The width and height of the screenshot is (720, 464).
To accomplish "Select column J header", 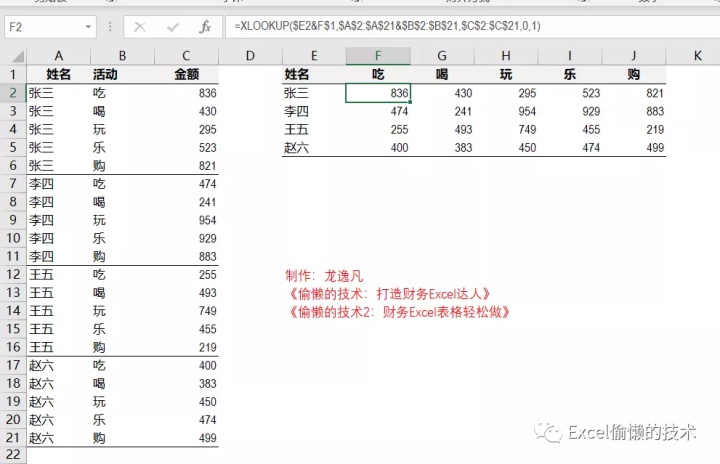I will click(634, 56).
